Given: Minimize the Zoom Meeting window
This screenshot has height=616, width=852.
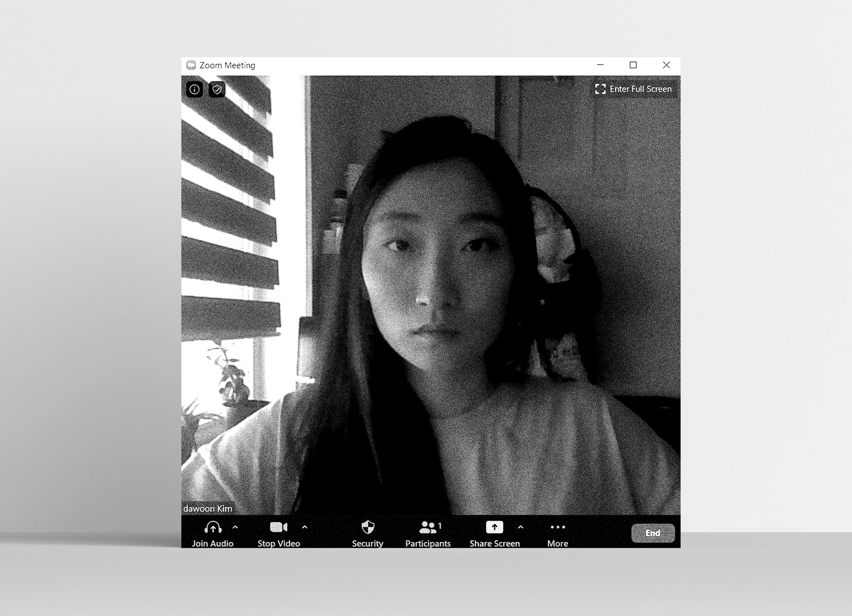Looking at the screenshot, I should (x=600, y=65).
